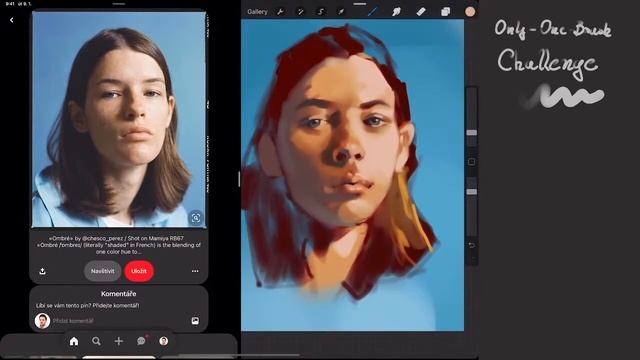
Task: Select the Smudge tool
Action: pos(396,12)
